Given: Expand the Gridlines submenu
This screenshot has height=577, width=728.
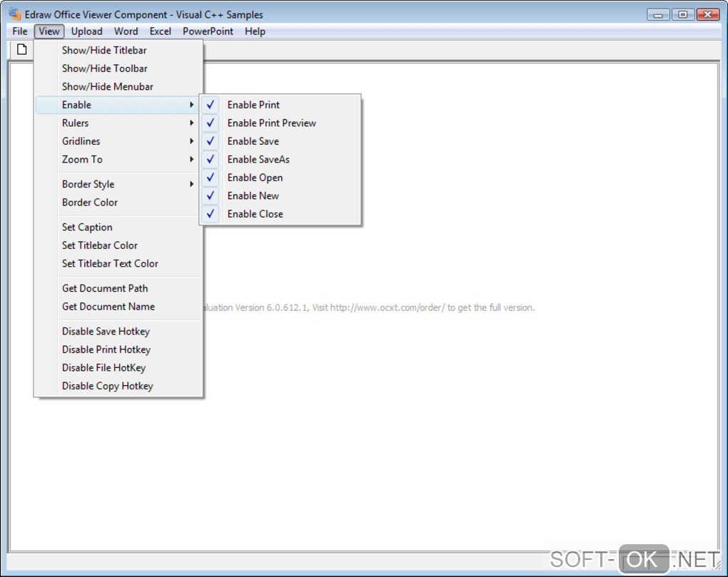Looking at the screenshot, I should 118,141.
